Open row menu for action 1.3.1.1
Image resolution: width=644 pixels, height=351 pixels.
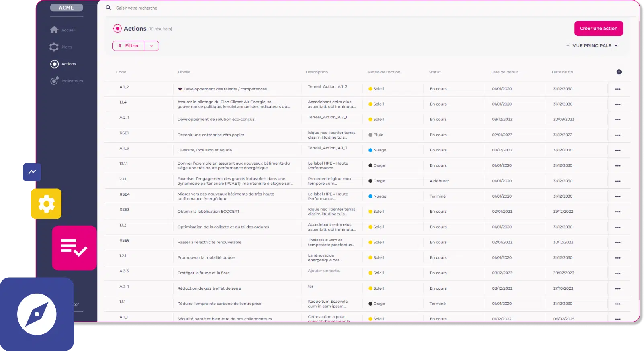618,166
